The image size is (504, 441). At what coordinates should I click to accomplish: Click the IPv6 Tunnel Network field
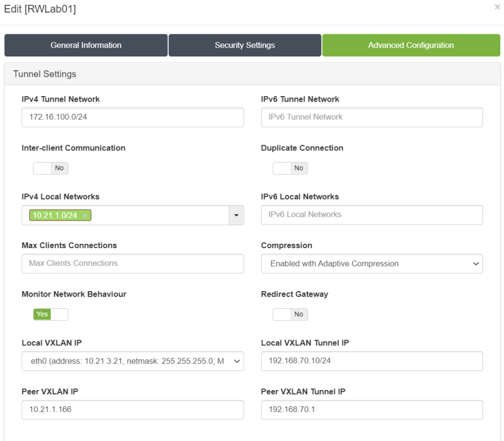tap(371, 117)
